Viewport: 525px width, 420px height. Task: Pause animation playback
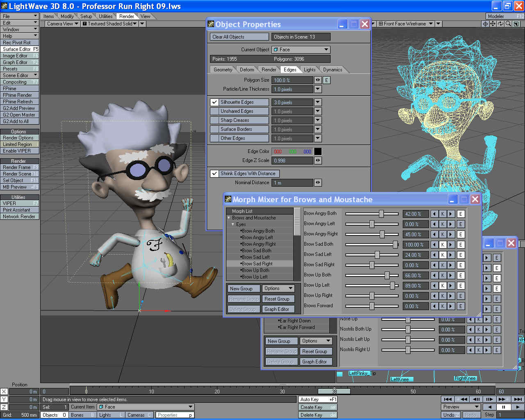(x=504, y=407)
